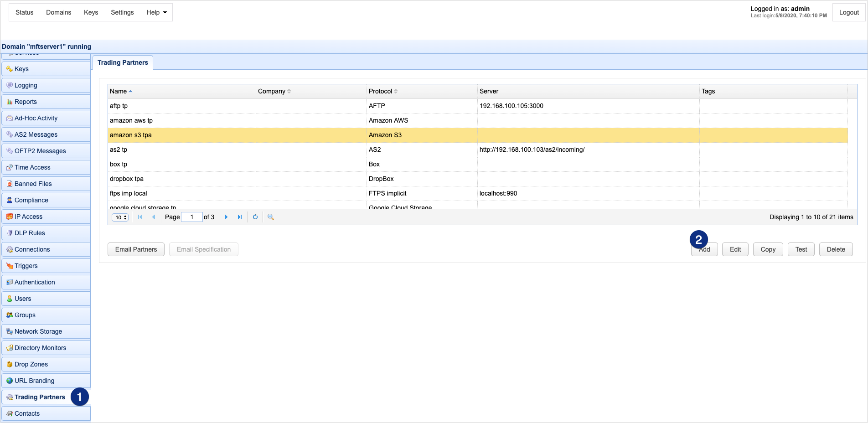Click Edit trading partner button
The image size is (868, 423).
click(735, 249)
